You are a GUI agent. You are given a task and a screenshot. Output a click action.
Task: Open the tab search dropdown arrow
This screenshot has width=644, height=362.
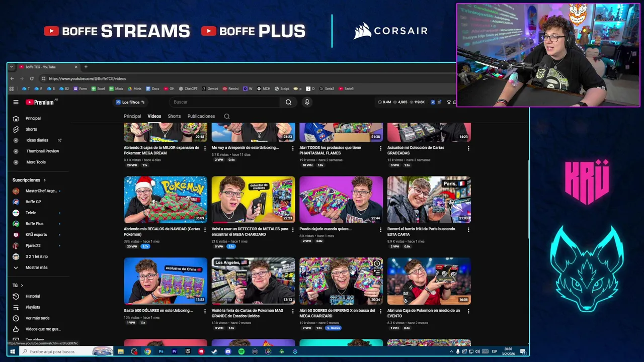[x=12, y=67]
